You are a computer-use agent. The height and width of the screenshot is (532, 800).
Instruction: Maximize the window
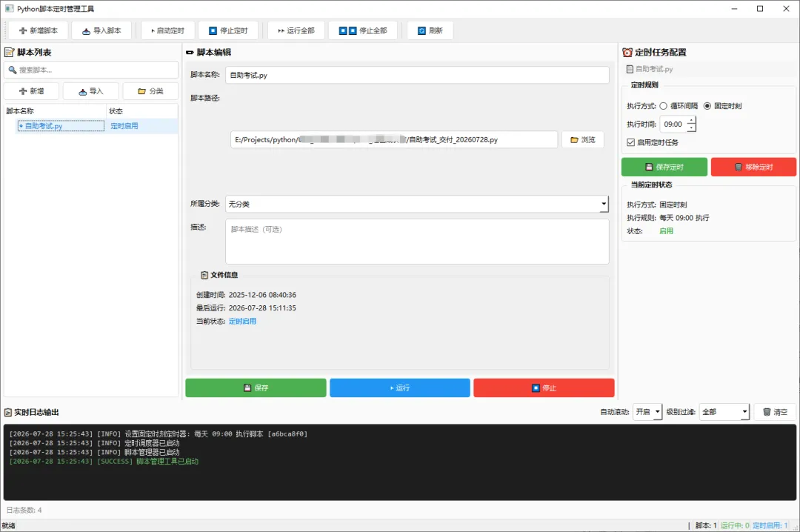tap(760, 9)
